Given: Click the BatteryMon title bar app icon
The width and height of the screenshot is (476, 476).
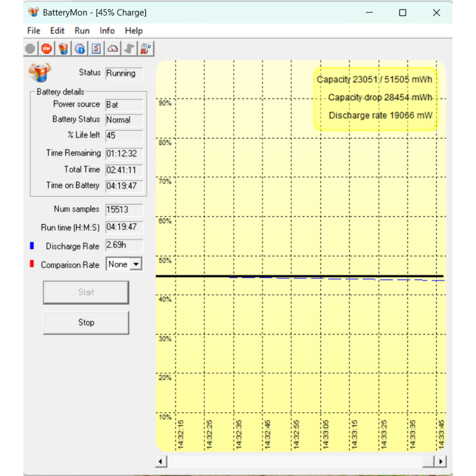Looking at the screenshot, I should pyautogui.click(x=33, y=13).
